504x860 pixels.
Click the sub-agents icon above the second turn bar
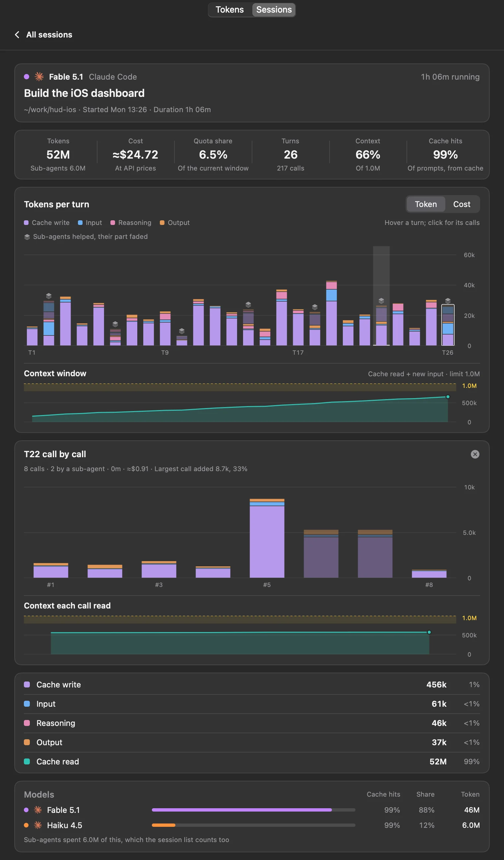coord(49,296)
